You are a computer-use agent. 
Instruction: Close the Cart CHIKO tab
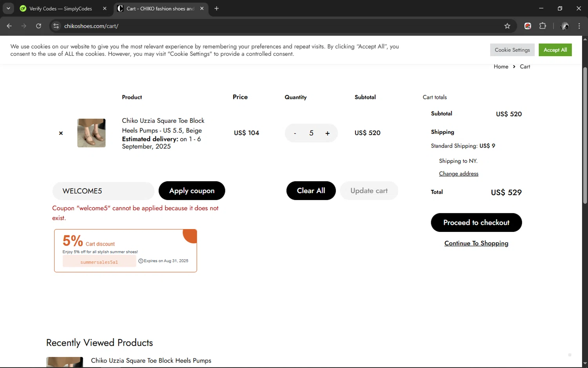tap(202, 9)
